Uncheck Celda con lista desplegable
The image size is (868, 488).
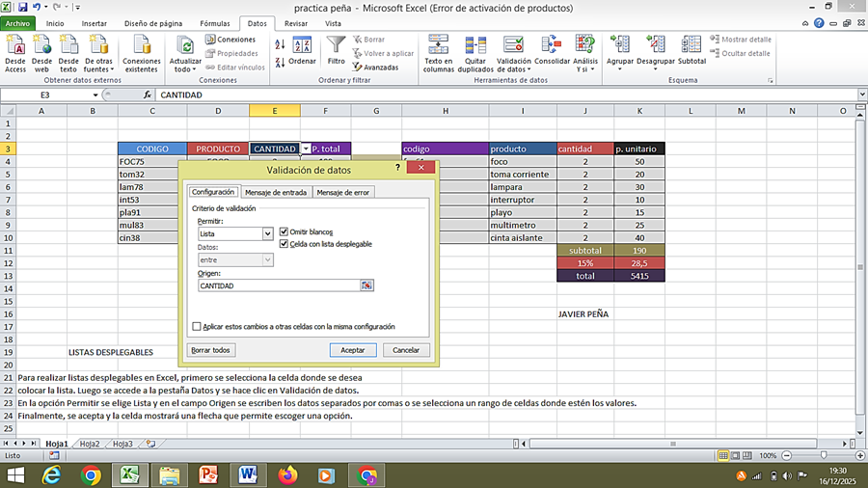coord(284,244)
